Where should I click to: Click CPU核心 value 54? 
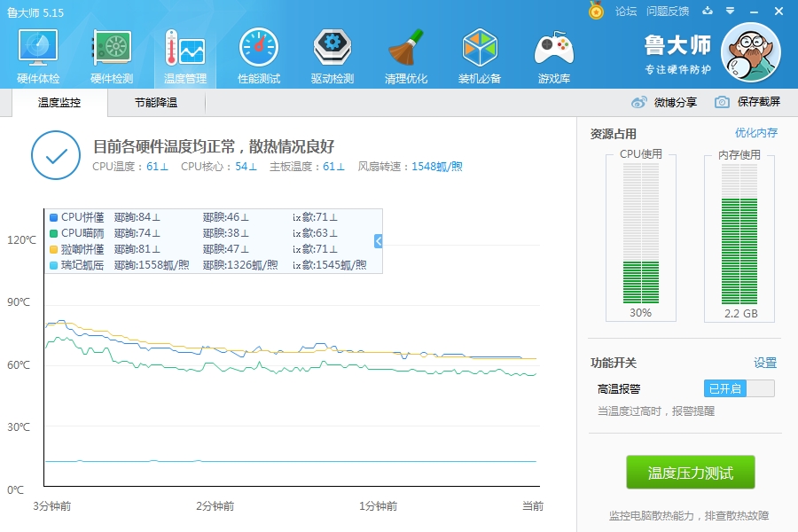[x=246, y=167]
